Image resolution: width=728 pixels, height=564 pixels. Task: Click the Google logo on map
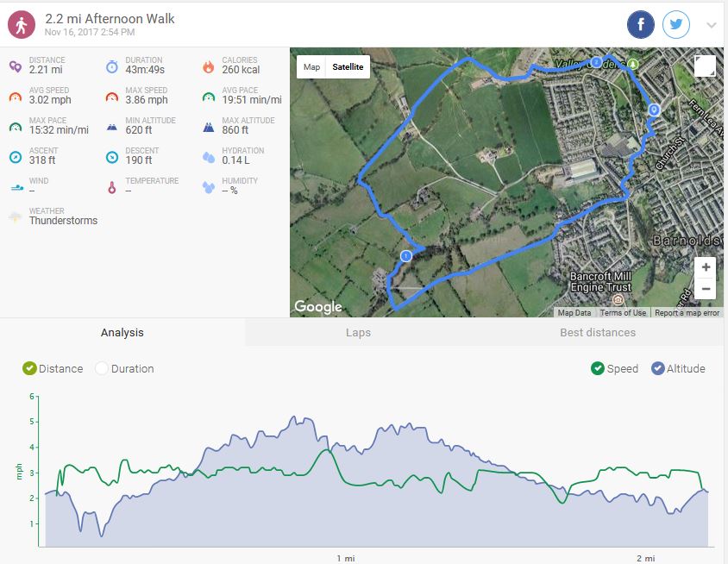318,306
